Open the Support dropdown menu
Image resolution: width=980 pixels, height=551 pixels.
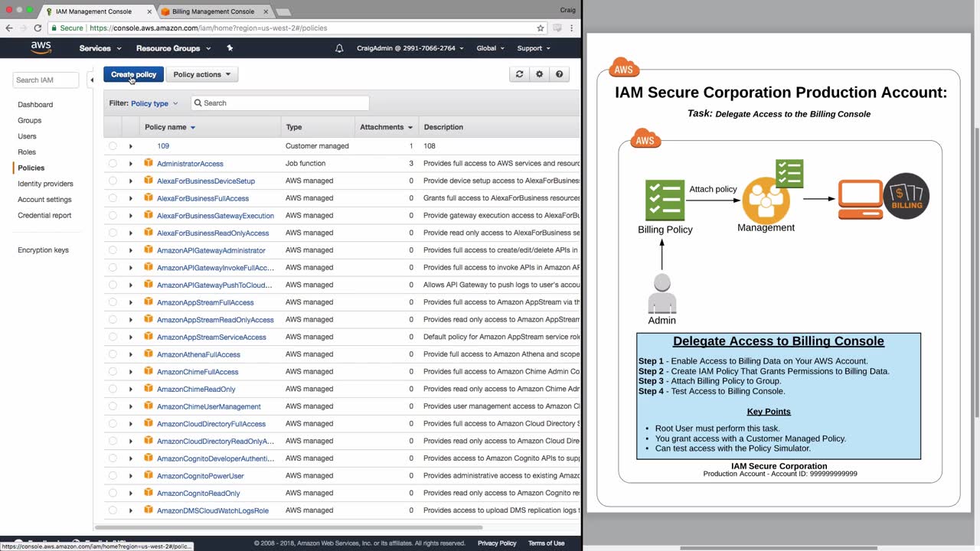[534, 48]
